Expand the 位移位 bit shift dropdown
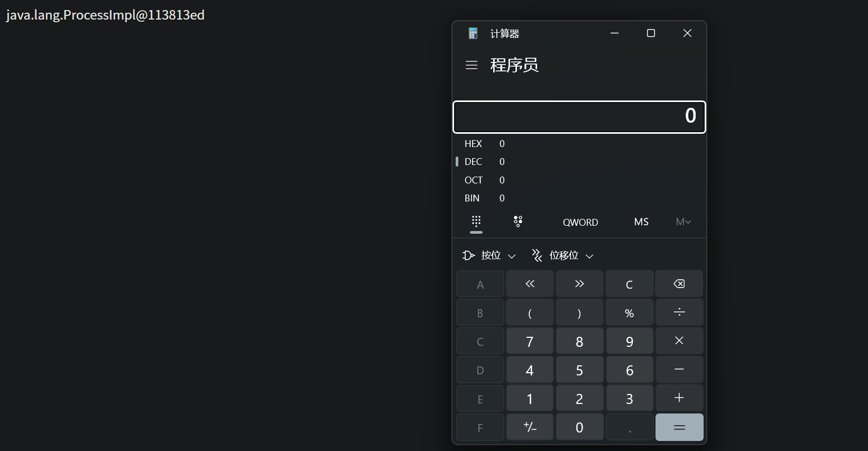This screenshot has width=868, height=451. (x=562, y=256)
